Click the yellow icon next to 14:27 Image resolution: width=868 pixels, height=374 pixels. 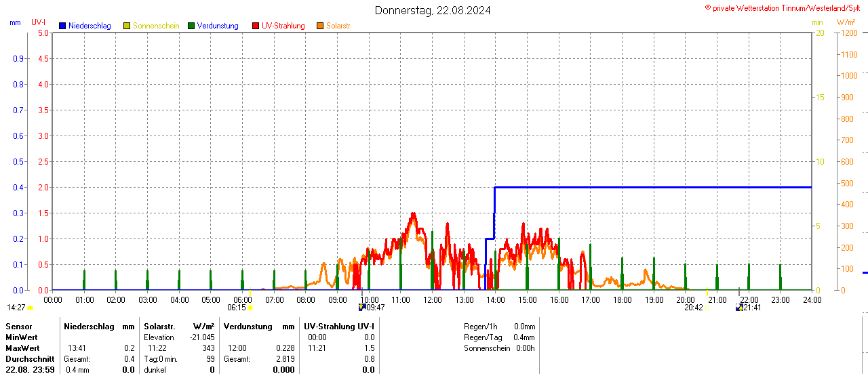30,308
